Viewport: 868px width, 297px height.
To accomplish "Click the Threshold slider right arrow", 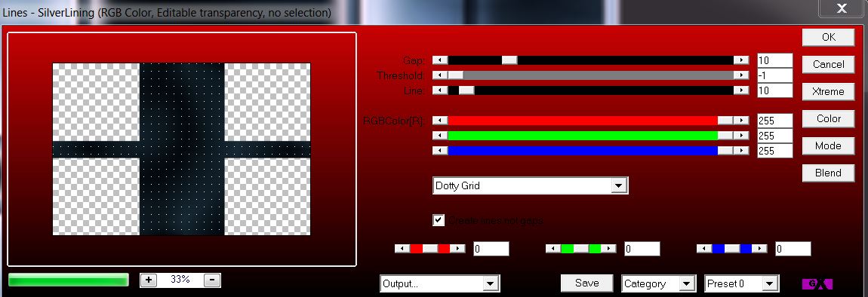I will click(x=740, y=75).
